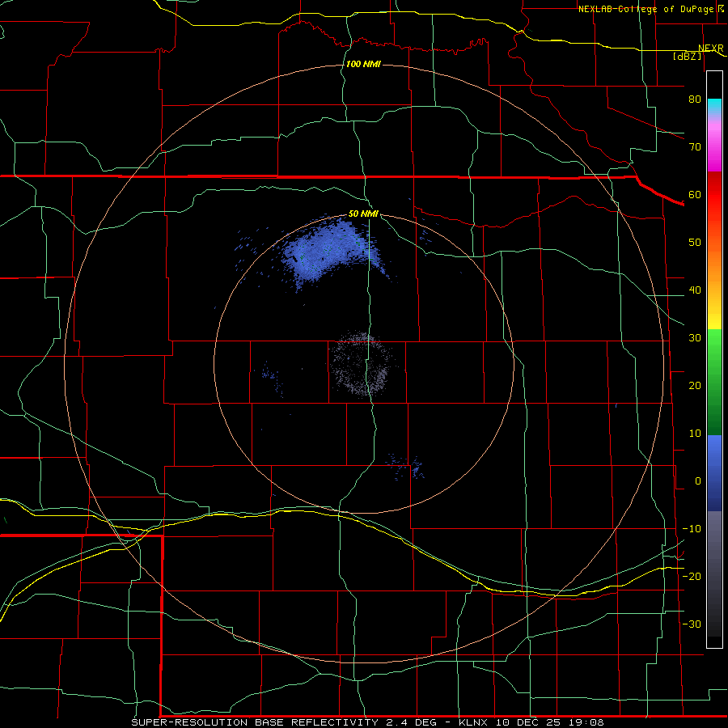
Task: Click the 80 dBZ scale value
Action: point(695,99)
